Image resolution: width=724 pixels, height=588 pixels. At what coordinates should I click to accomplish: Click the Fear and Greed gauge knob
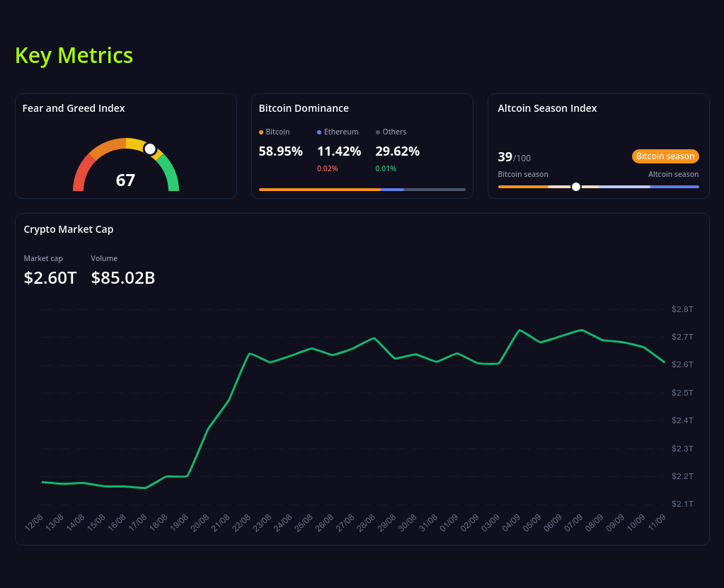(x=149, y=149)
